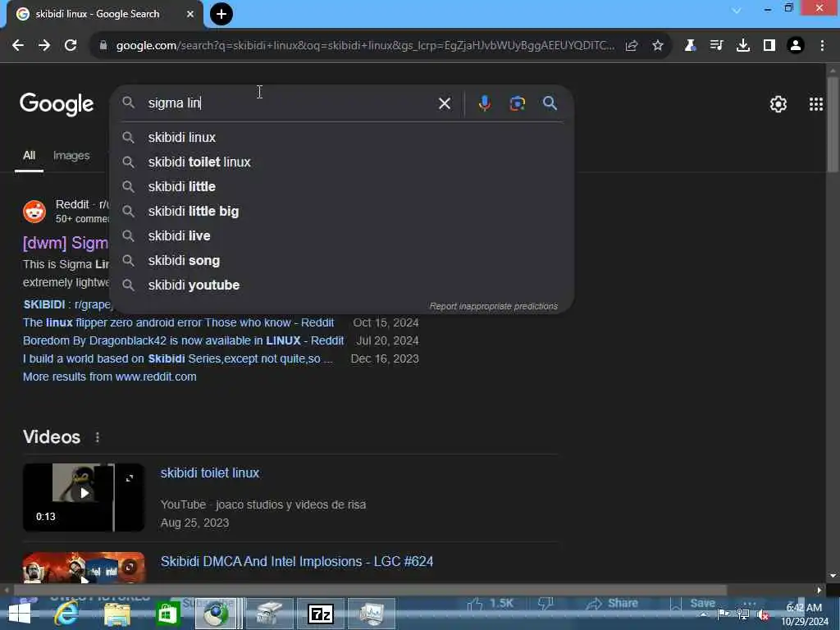Open 'Boredom By Dragonblack42' Reddit link
Viewport: 840px width, 630px height.
183,340
